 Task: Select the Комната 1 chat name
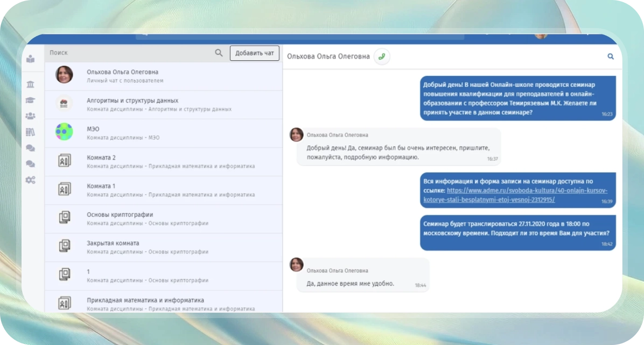(x=101, y=186)
